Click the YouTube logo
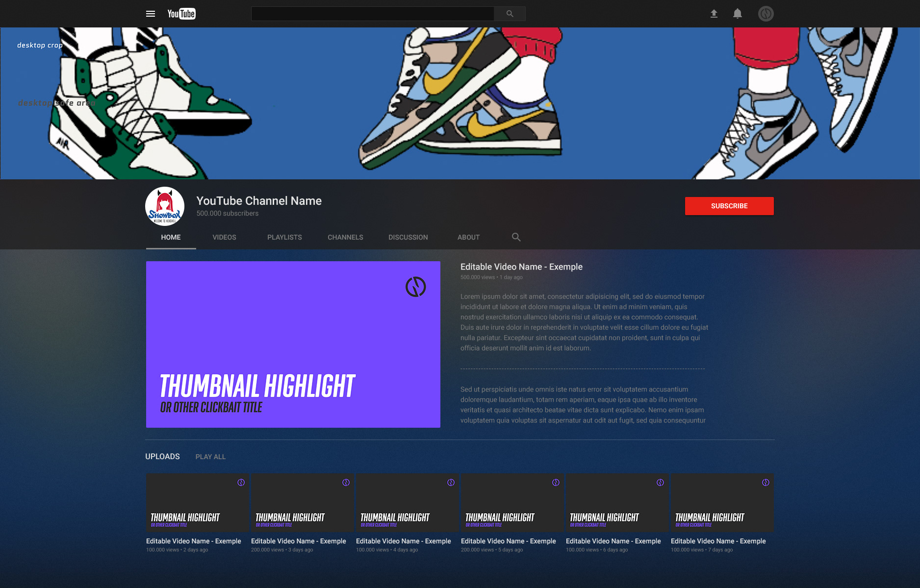Screen dimensions: 920x588 (x=181, y=14)
